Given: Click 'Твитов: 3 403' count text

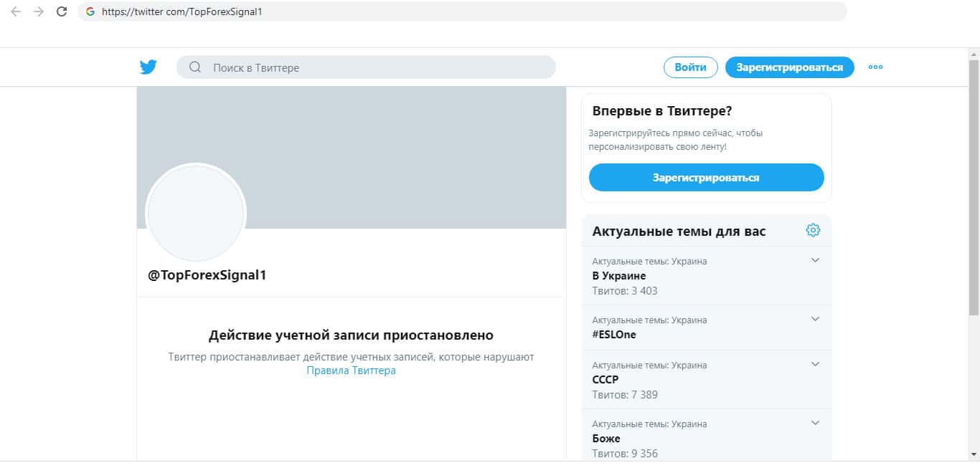Looking at the screenshot, I should (625, 291).
